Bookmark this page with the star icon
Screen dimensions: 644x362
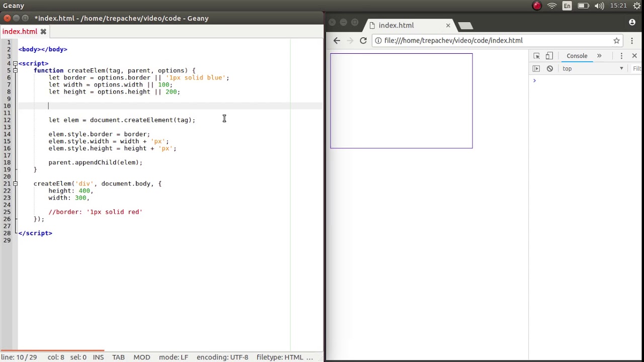pyautogui.click(x=616, y=41)
